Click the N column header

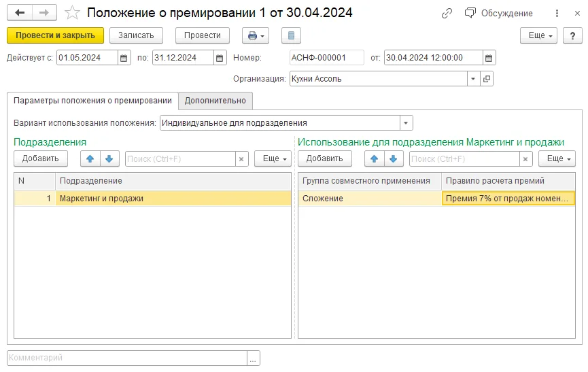point(35,181)
